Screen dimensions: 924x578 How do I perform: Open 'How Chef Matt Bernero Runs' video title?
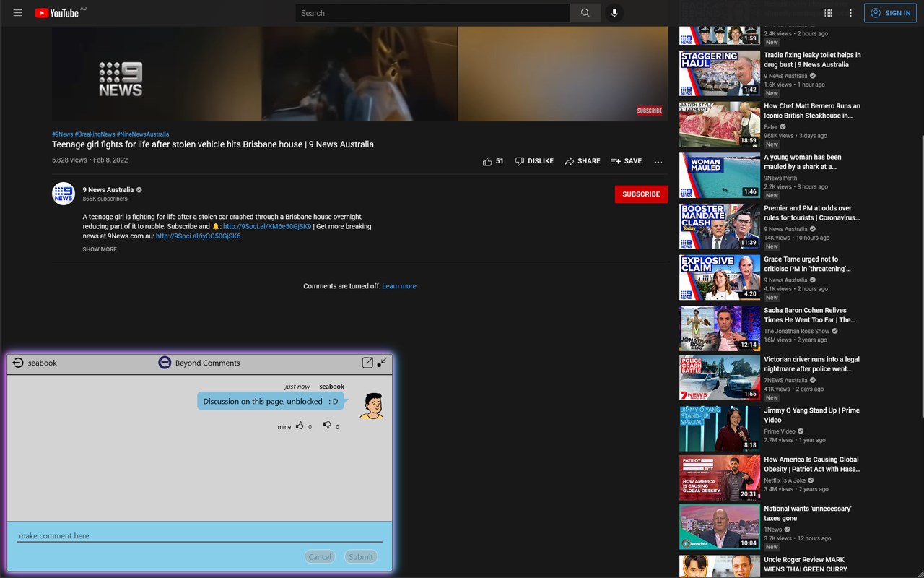tap(812, 111)
